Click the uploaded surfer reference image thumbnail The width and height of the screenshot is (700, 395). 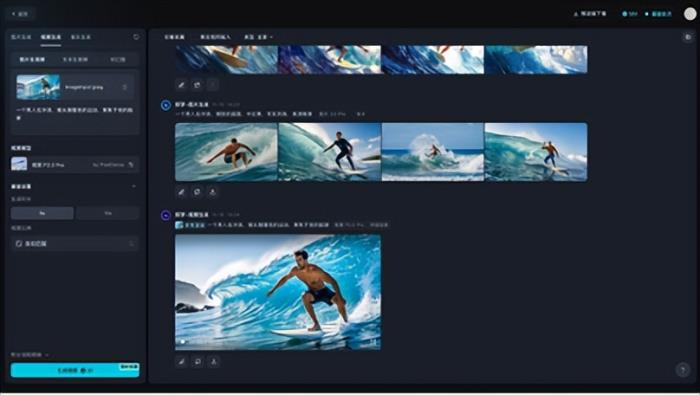[x=38, y=87]
